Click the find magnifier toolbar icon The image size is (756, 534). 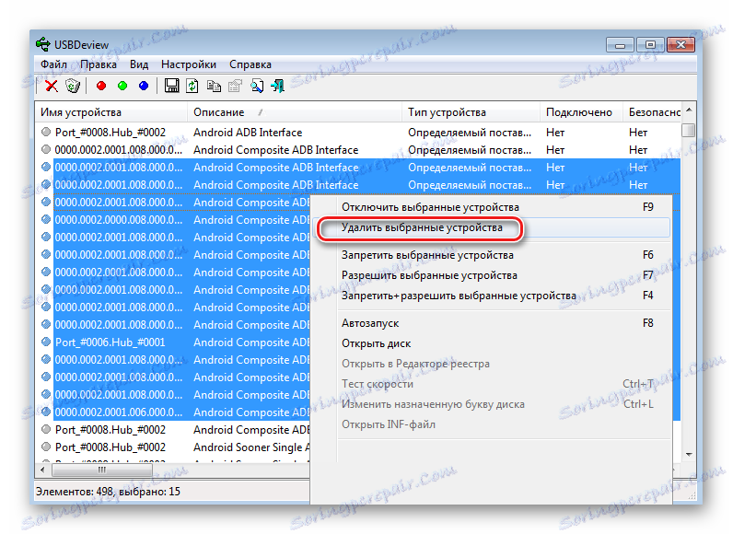click(x=257, y=87)
